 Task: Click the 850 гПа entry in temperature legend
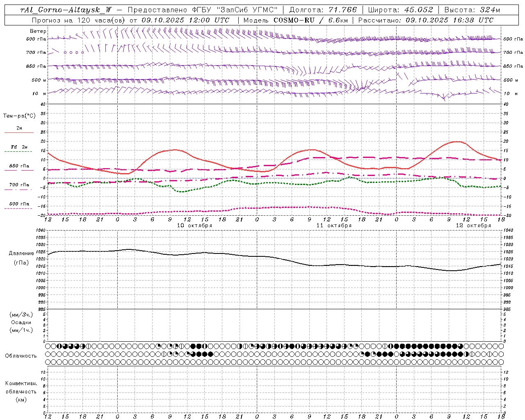coord(19,166)
